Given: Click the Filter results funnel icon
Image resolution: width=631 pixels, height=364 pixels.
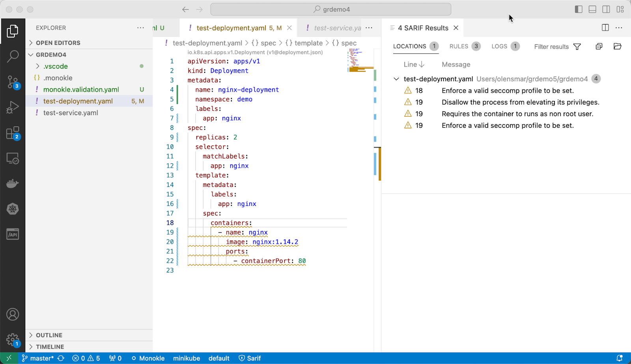Looking at the screenshot, I should tap(577, 47).
